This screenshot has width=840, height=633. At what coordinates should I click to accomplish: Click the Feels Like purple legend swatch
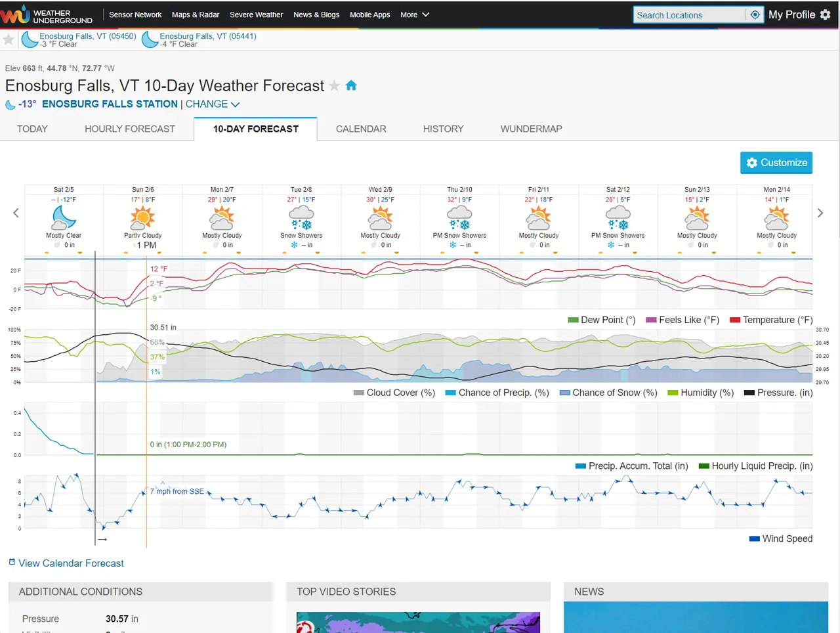click(651, 320)
